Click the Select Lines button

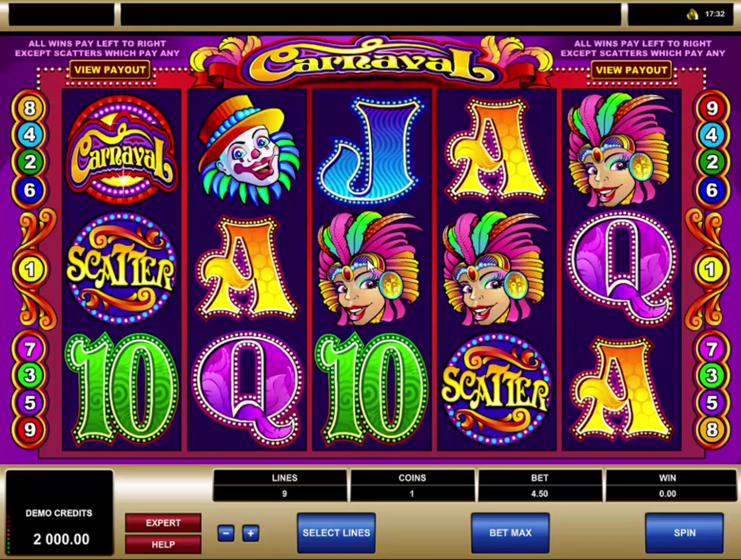click(336, 533)
